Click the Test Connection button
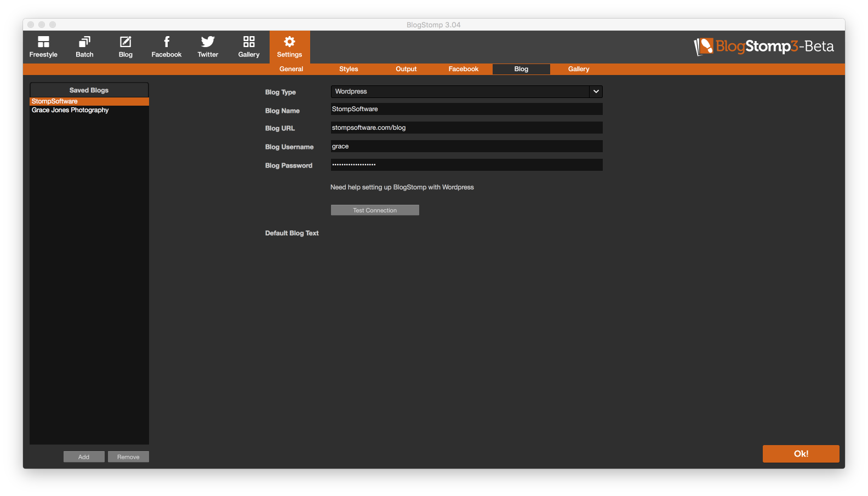 pyautogui.click(x=375, y=210)
